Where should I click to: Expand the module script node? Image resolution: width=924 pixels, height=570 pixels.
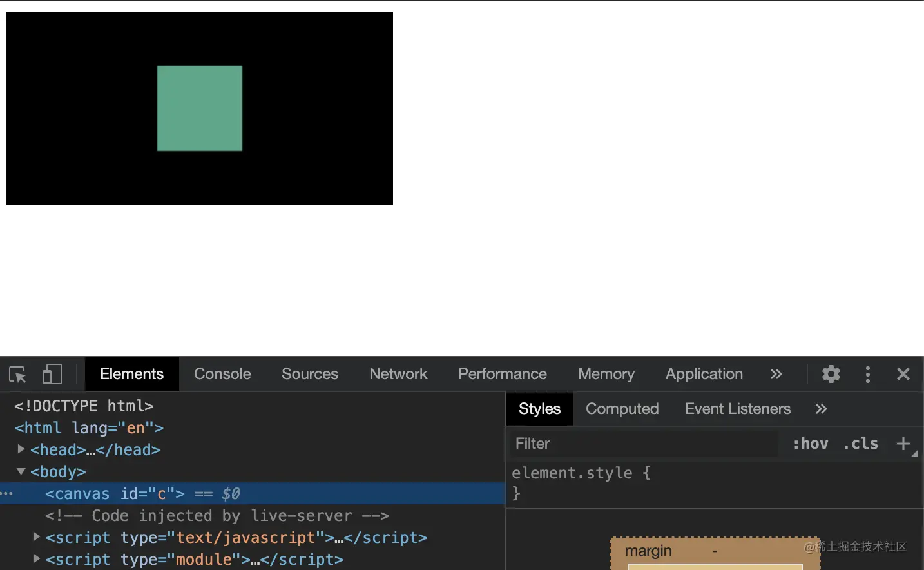pyautogui.click(x=36, y=558)
